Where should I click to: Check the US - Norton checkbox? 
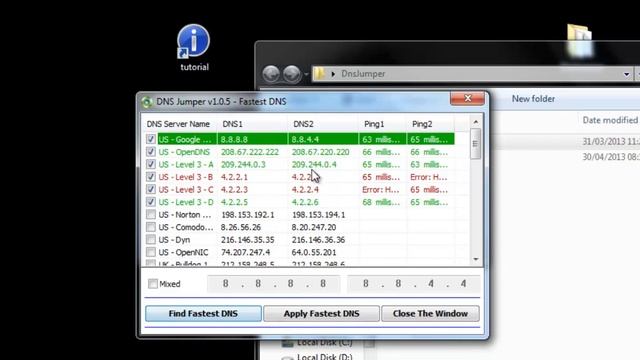[151, 214]
